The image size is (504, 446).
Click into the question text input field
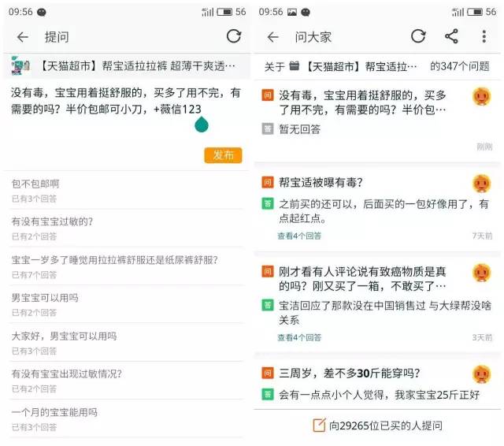click(x=126, y=110)
